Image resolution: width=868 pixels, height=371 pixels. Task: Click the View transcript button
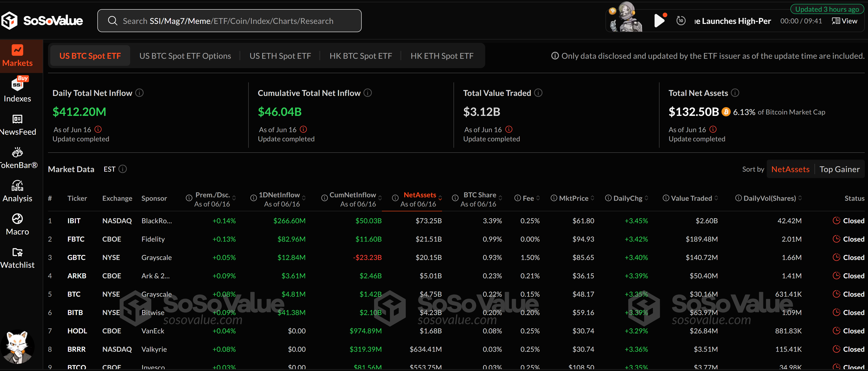point(845,21)
